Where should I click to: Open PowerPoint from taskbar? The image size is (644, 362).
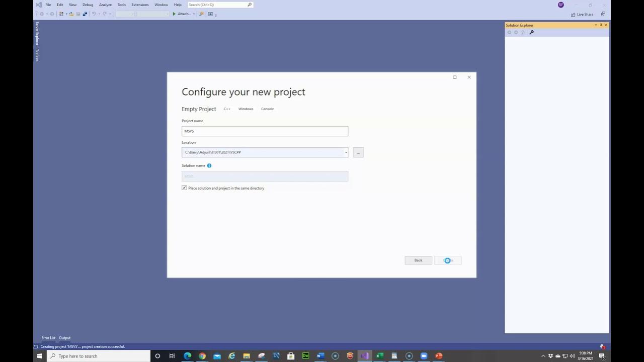(x=439, y=356)
